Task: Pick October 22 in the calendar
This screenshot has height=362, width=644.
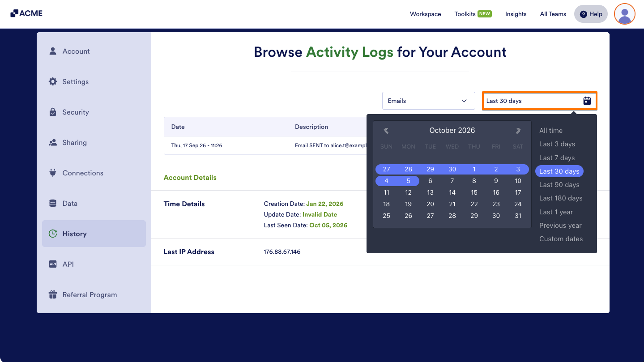Action: (x=474, y=204)
